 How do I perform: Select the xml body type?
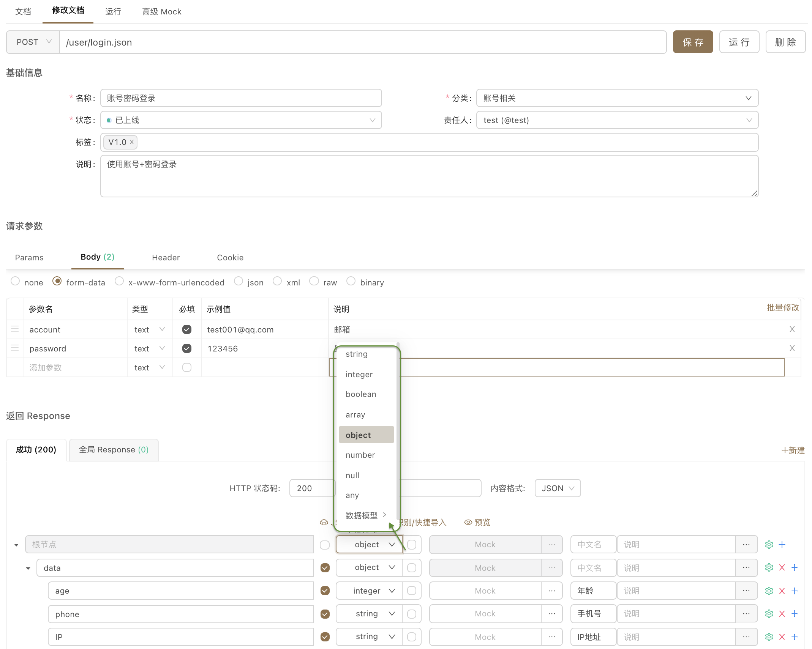(x=277, y=281)
